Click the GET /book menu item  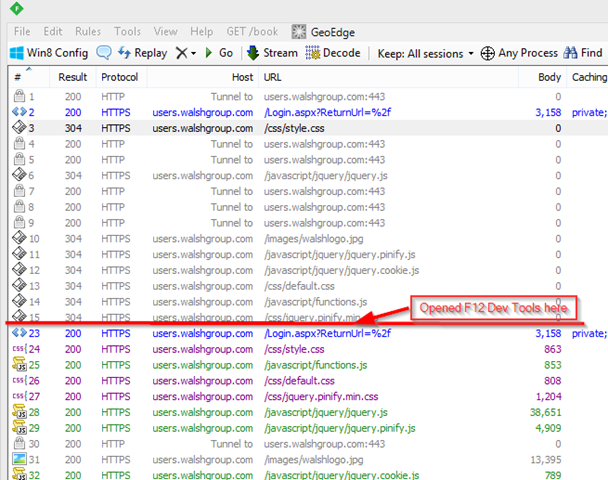click(x=253, y=32)
